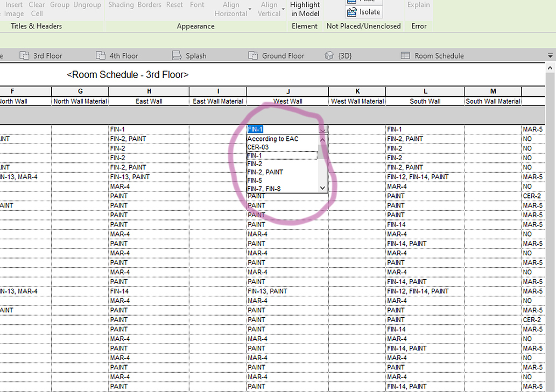Activate the Shading tool

point(120,5)
